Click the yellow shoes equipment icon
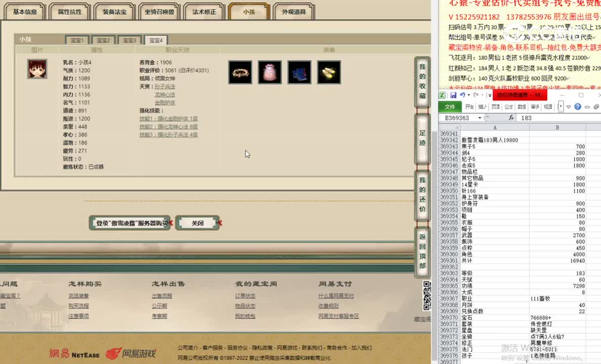 (x=329, y=72)
